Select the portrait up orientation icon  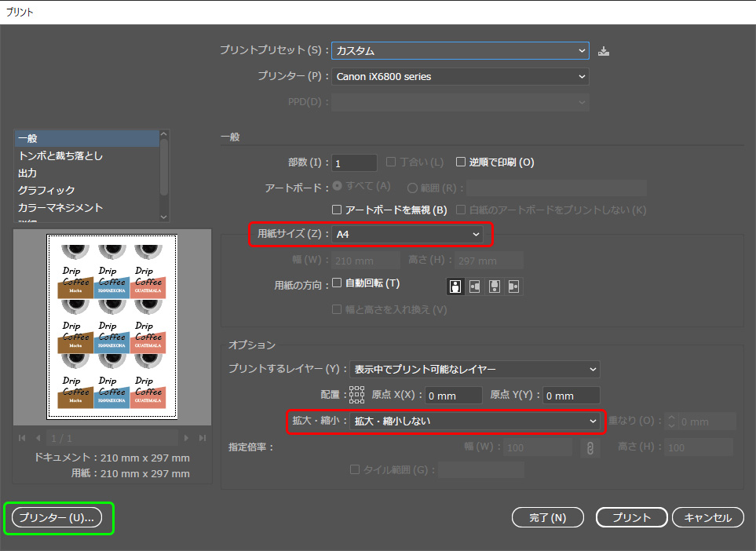[455, 286]
